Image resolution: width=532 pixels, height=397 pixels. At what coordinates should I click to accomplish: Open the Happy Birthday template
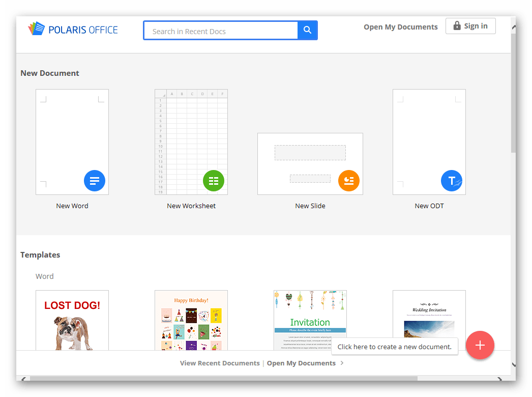pyautogui.click(x=191, y=320)
